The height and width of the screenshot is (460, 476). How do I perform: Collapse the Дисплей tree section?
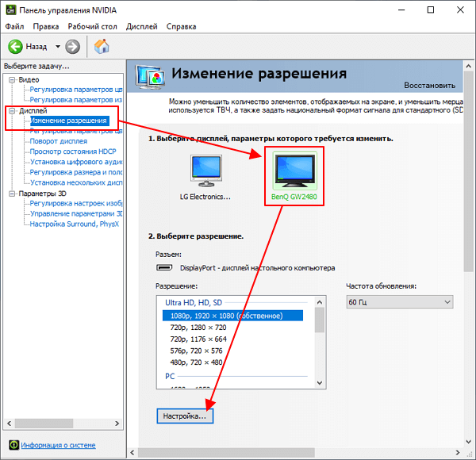(12, 111)
